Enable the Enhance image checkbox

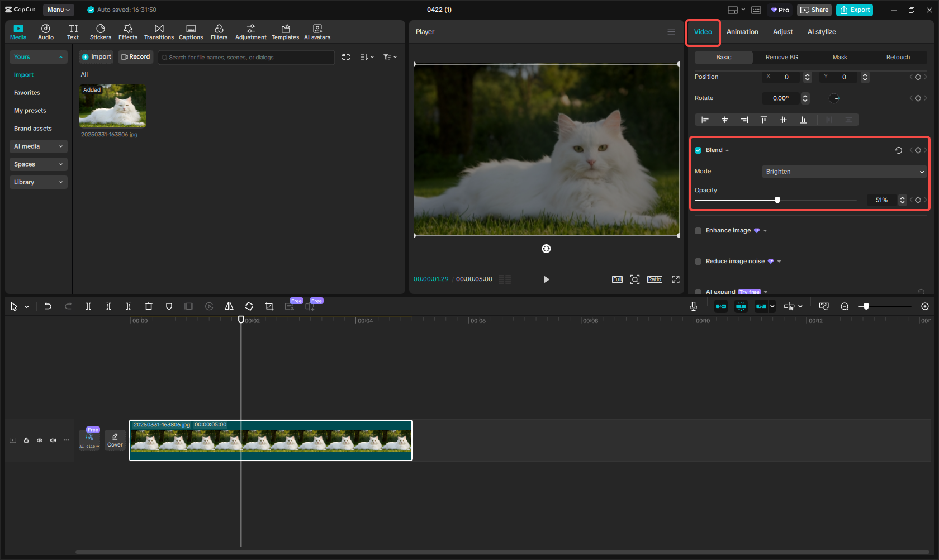click(698, 231)
